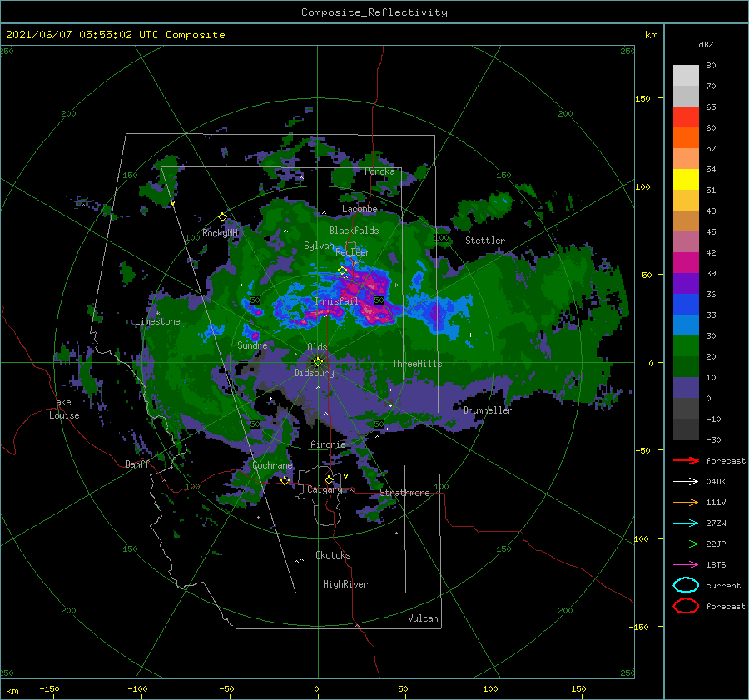Click the Lake Louise label
This screenshot has width=749, height=700.
pyautogui.click(x=64, y=409)
